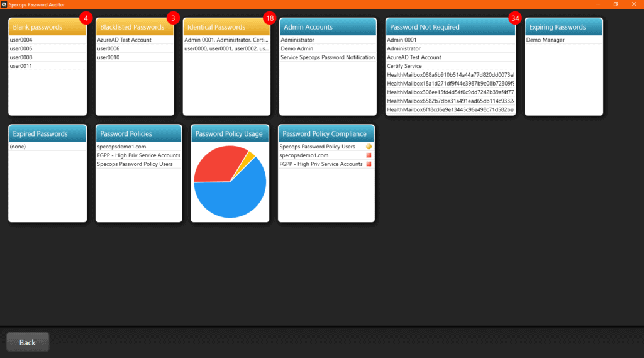
Task: Click the red 18 badge on Identical Passwords
Action: click(x=269, y=18)
